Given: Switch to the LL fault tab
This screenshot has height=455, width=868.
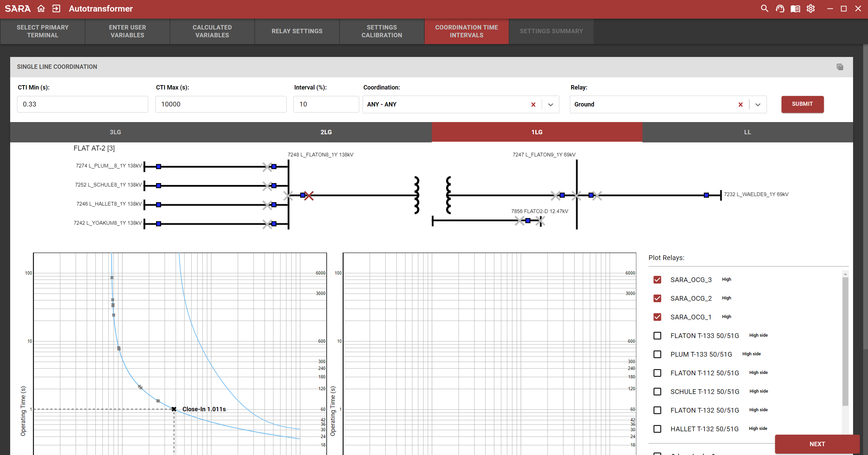Looking at the screenshot, I should coord(748,132).
